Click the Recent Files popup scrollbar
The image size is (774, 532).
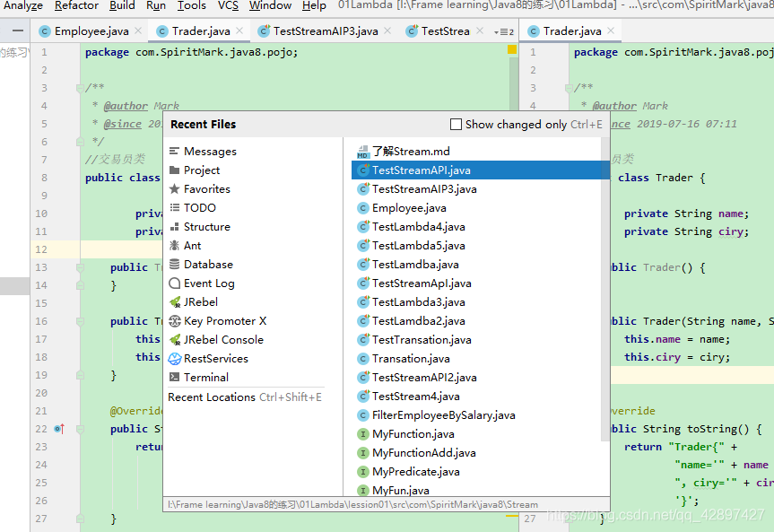click(x=605, y=289)
